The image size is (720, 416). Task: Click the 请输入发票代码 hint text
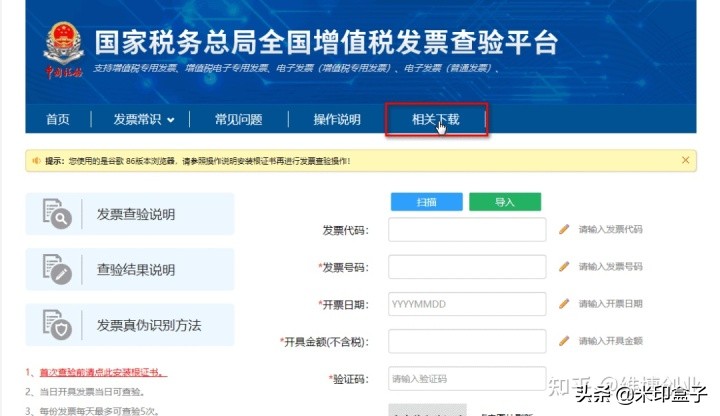610,229
